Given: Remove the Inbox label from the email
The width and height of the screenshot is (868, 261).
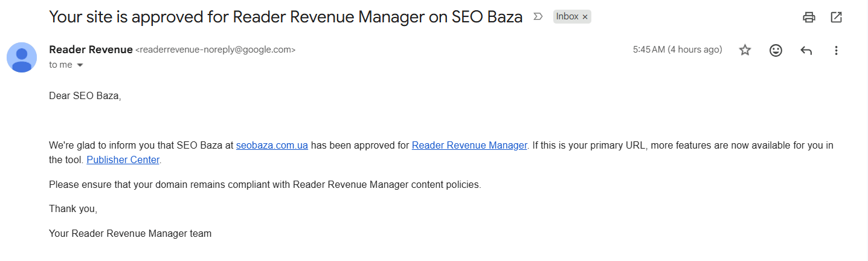Looking at the screenshot, I should pyautogui.click(x=585, y=17).
